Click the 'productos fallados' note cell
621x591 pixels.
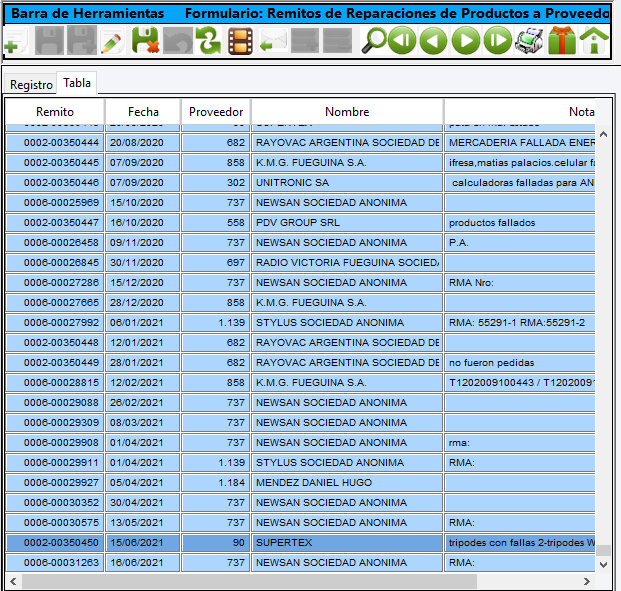click(x=520, y=223)
